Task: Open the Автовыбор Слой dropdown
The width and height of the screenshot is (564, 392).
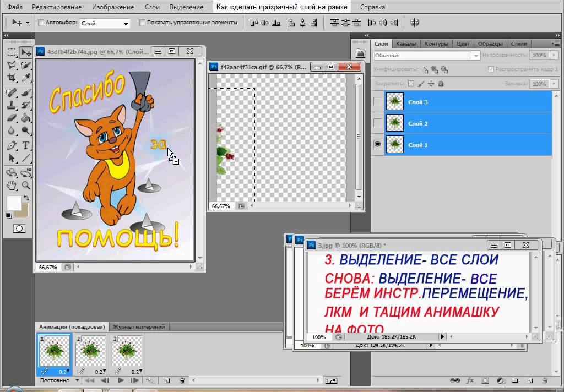Action: [104, 23]
